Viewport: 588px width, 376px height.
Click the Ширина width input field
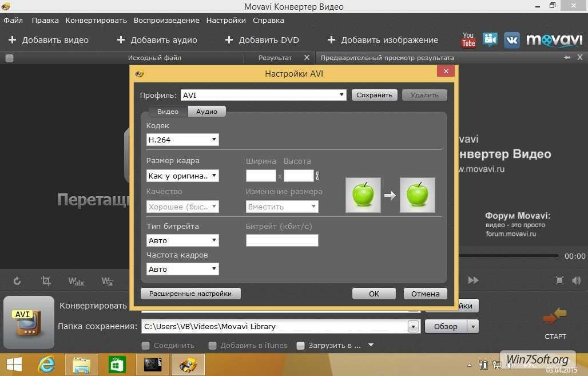pyautogui.click(x=261, y=176)
